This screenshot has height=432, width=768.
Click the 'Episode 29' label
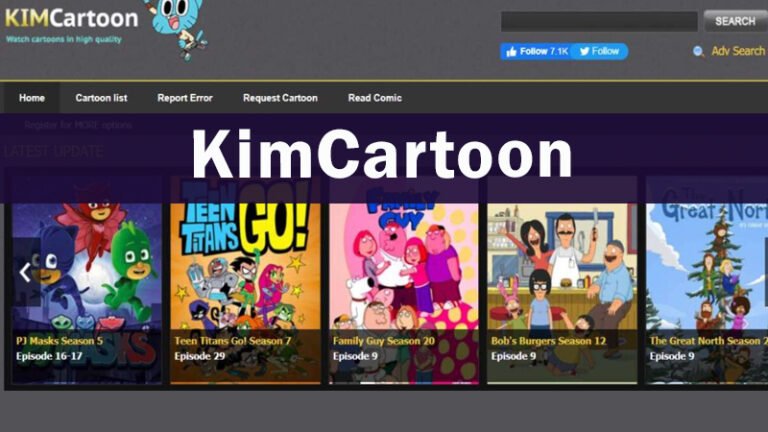(200, 356)
